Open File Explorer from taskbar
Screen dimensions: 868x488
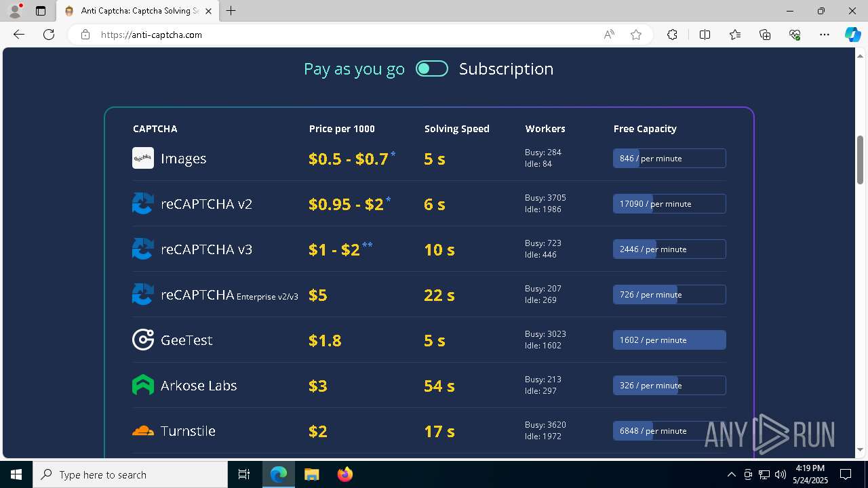(x=311, y=474)
